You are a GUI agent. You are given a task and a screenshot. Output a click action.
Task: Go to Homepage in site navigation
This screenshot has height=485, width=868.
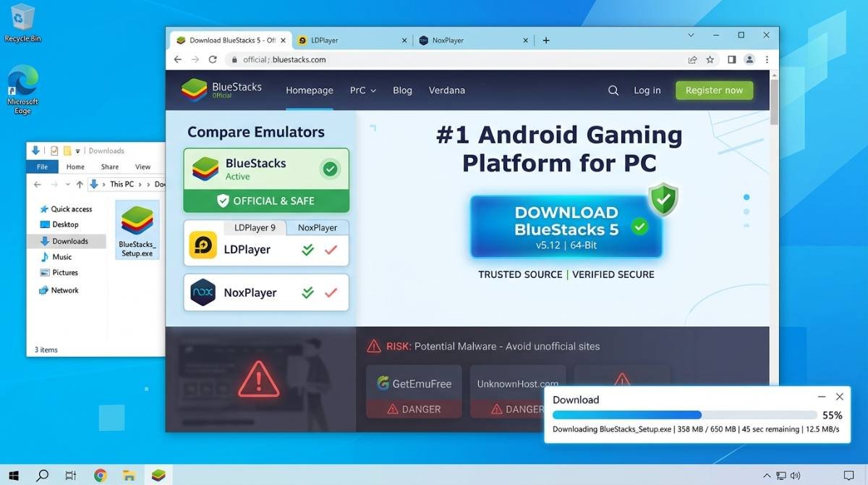point(310,90)
